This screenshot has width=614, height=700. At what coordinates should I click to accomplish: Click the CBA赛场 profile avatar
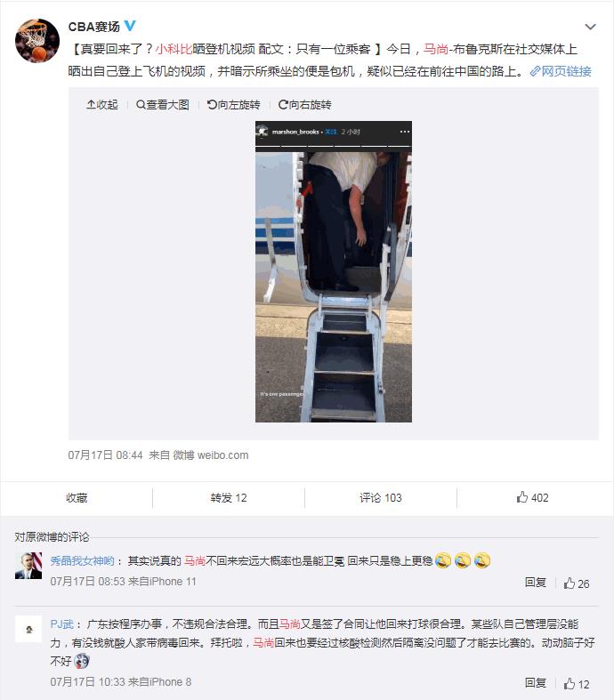37,41
